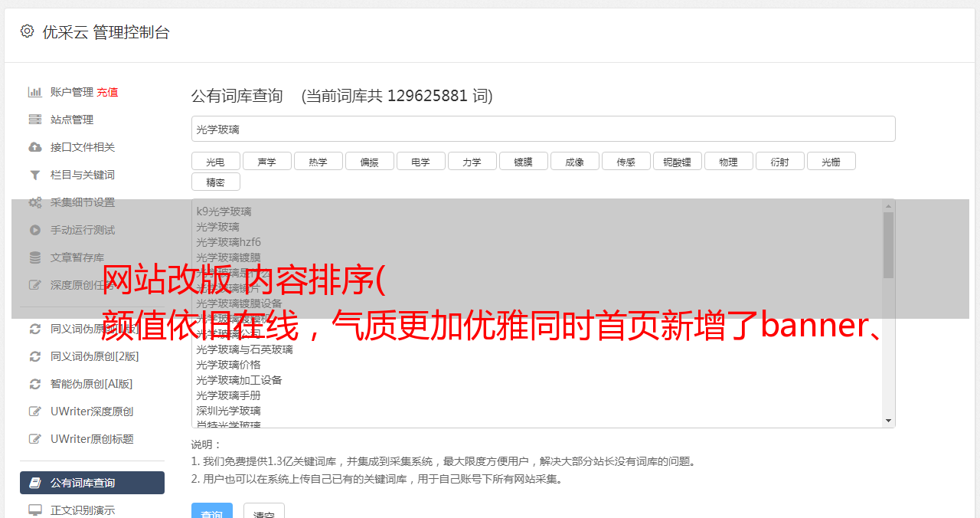Image resolution: width=980 pixels, height=518 pixels.
Task: Click the results list scrollbar up arrow
Action: [x=888, y=206]
